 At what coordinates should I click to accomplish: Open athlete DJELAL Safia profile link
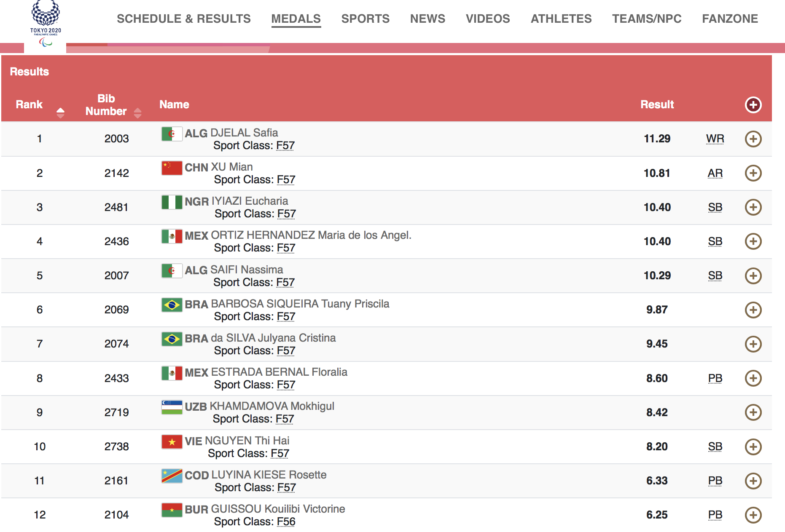[244, 133]
